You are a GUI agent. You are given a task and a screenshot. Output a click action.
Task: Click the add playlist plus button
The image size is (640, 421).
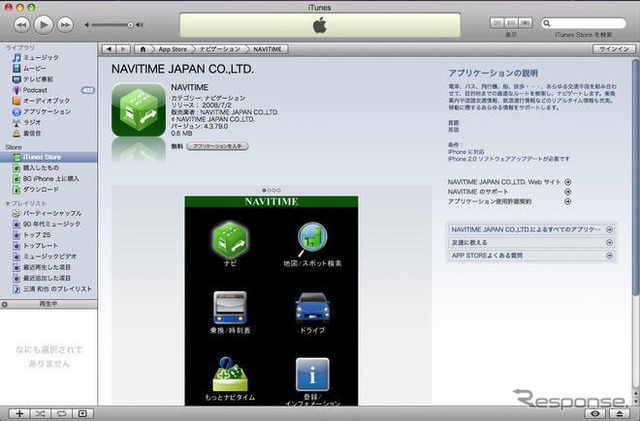tap(19, 413)
